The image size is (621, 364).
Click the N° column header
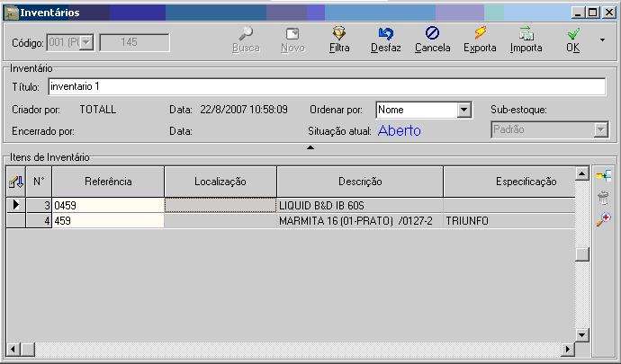pos(39,182)
